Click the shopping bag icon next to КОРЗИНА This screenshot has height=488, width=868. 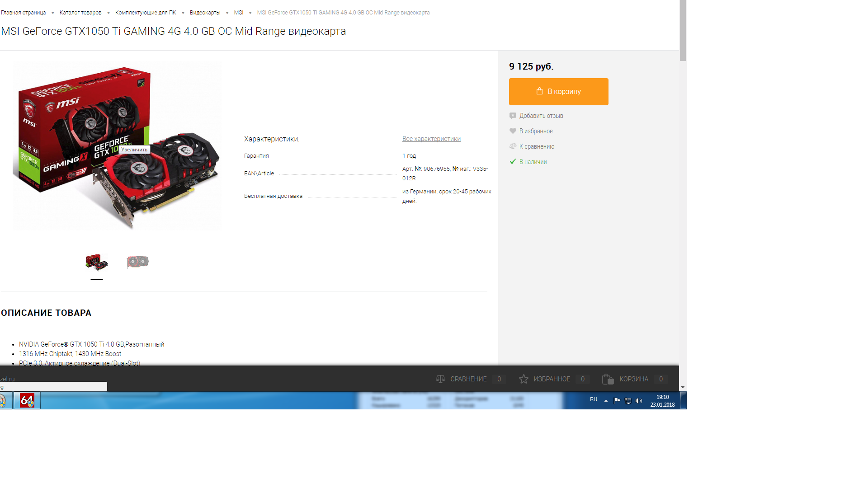608,379
